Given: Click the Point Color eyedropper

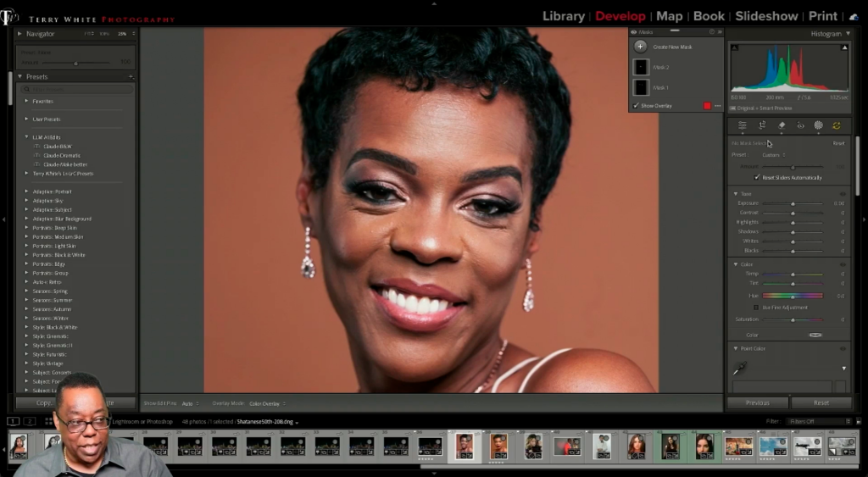Looking at the screenshot, I should coord(740,368).
